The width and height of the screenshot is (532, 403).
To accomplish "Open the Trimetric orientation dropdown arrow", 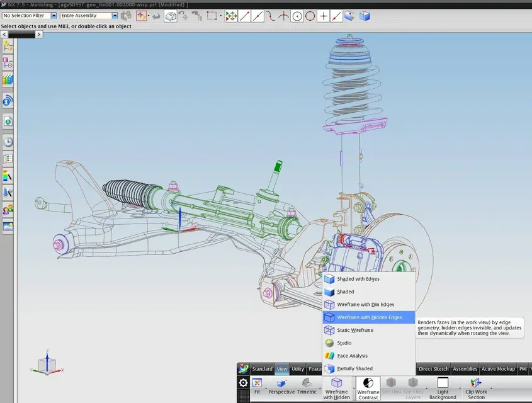I will click(x=320, y=388).
